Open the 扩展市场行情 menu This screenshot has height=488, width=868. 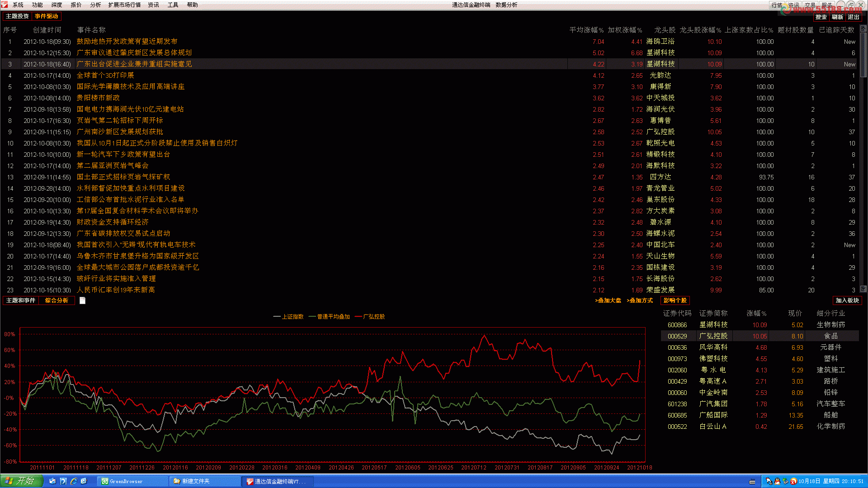point(124,5)
